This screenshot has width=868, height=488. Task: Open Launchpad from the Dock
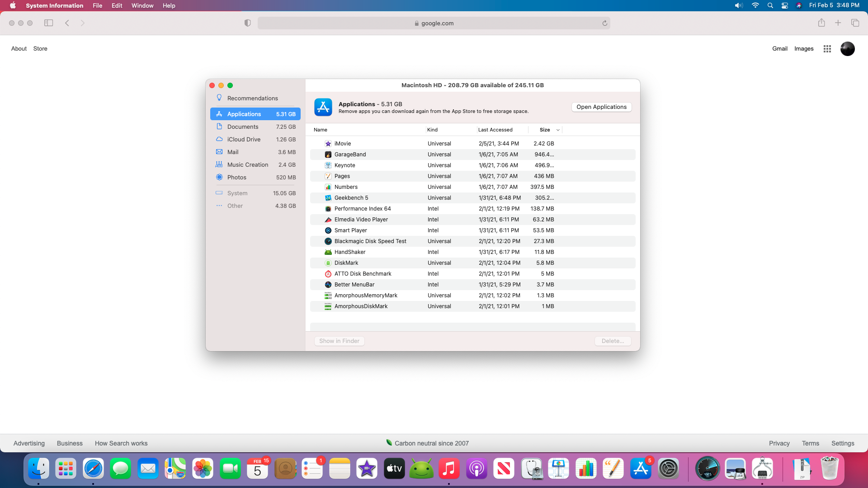[x=66, y=469]
